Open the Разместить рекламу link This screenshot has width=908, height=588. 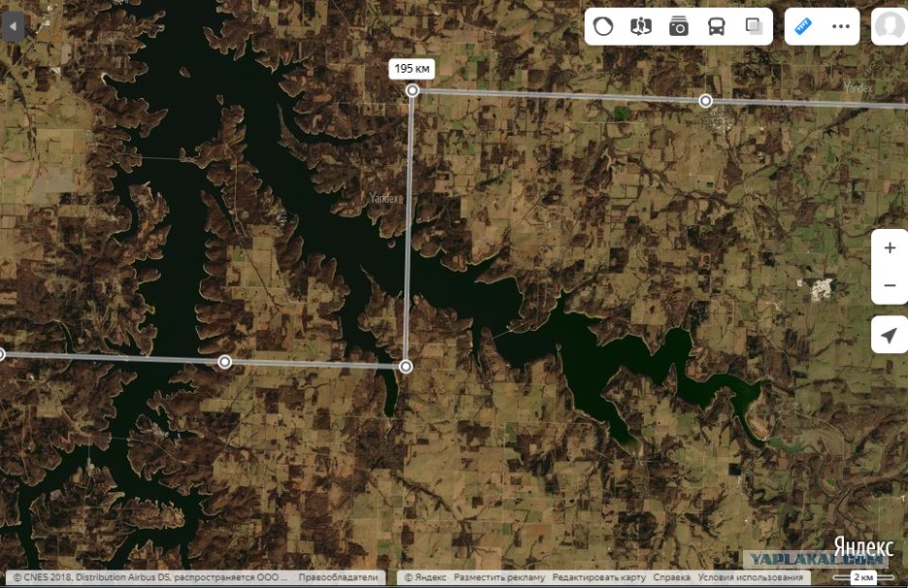click(500, 577)
